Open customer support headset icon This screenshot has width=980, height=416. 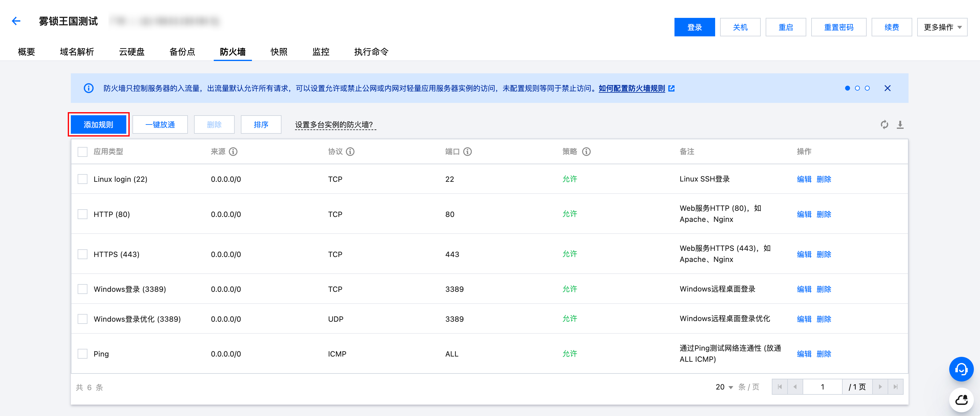pos(961,369)
